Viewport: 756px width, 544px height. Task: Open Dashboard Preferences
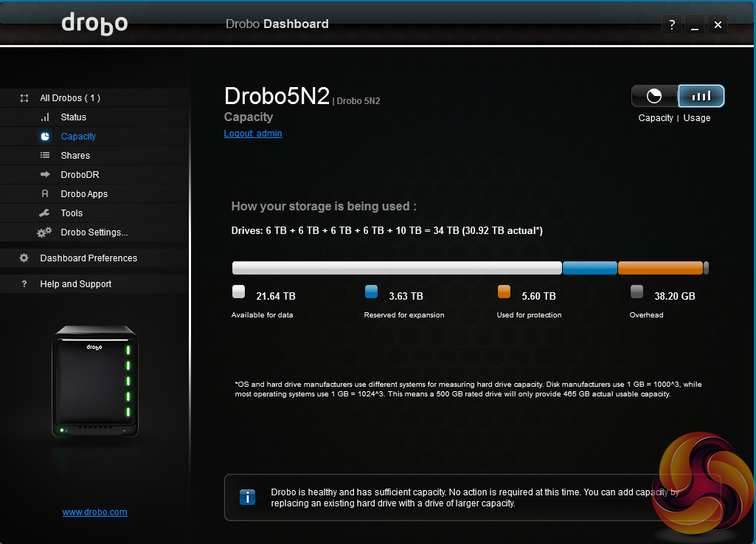click(x=94, y=258)
